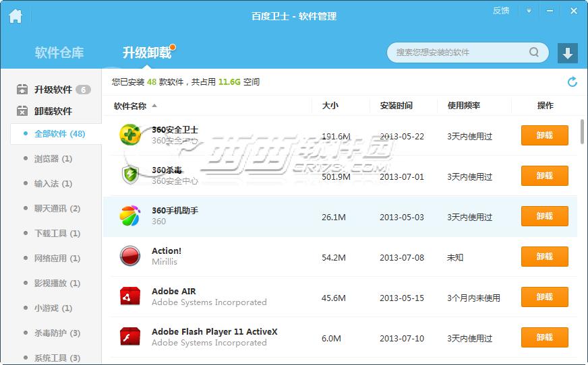
Task: Select 浏览器 category in sidebar
Action: click(x=53, y=159)
